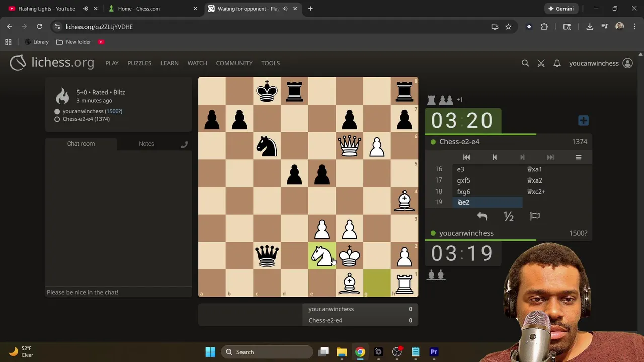Click the blue plus give-time button

pyautogui.click(x=583, y=120)
